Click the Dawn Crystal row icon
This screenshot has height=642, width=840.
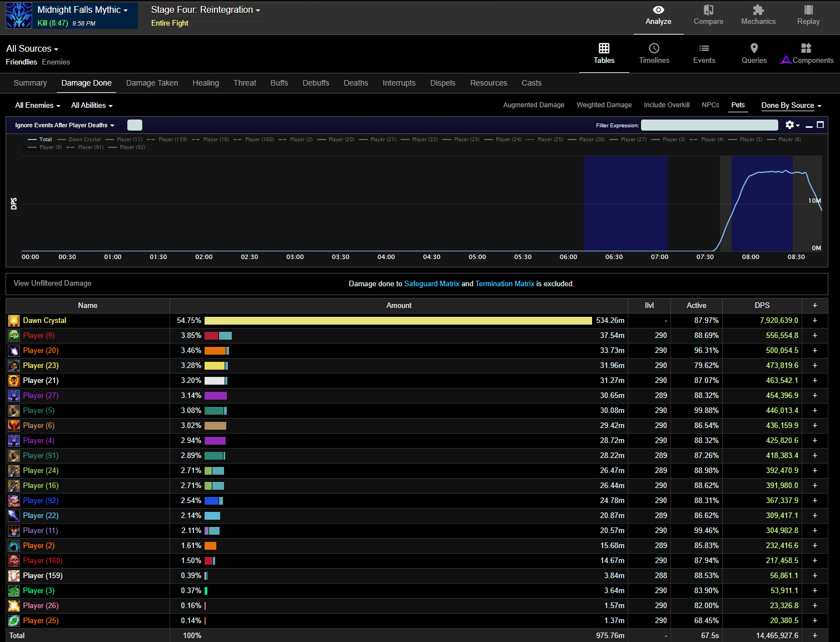click(14, 321)
